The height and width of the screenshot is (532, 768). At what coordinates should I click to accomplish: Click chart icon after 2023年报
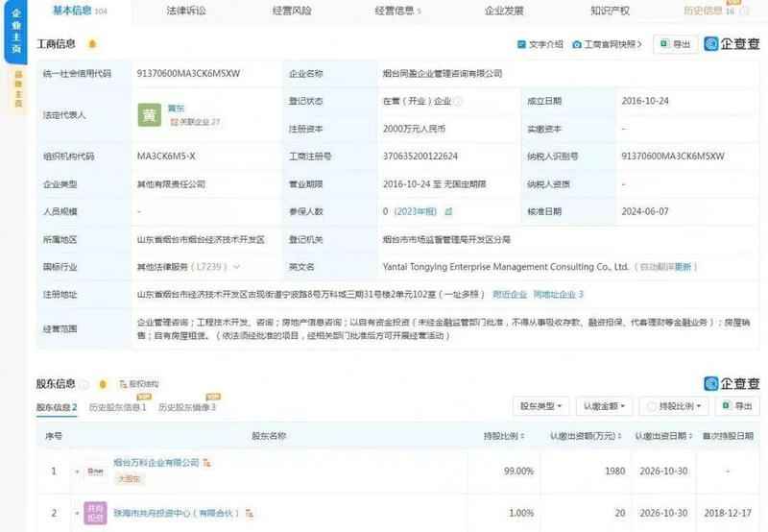coord(448,211)
